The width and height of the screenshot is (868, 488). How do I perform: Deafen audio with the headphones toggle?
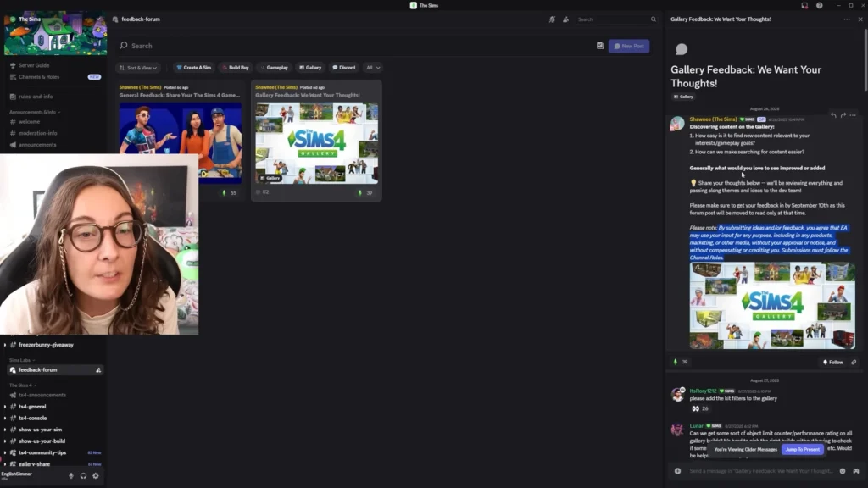(x=83, y=476)
